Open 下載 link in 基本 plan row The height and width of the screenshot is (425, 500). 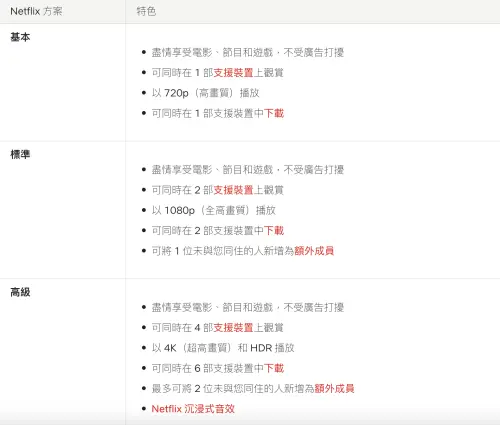click(x=274, y=113)
